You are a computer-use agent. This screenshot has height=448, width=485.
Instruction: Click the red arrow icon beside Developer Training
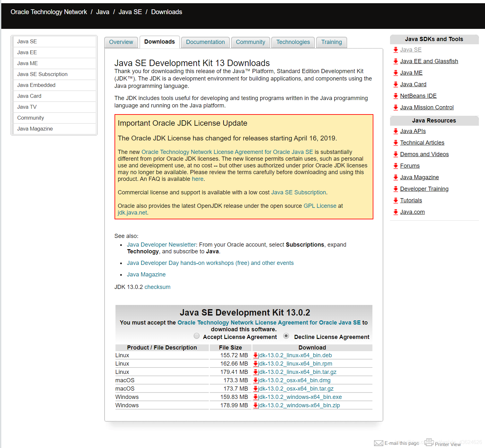[396, 189]
